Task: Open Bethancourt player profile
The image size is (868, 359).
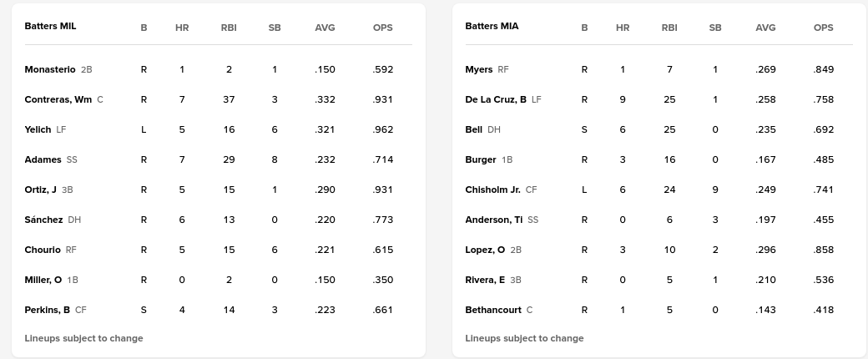Action: (492, 310)
